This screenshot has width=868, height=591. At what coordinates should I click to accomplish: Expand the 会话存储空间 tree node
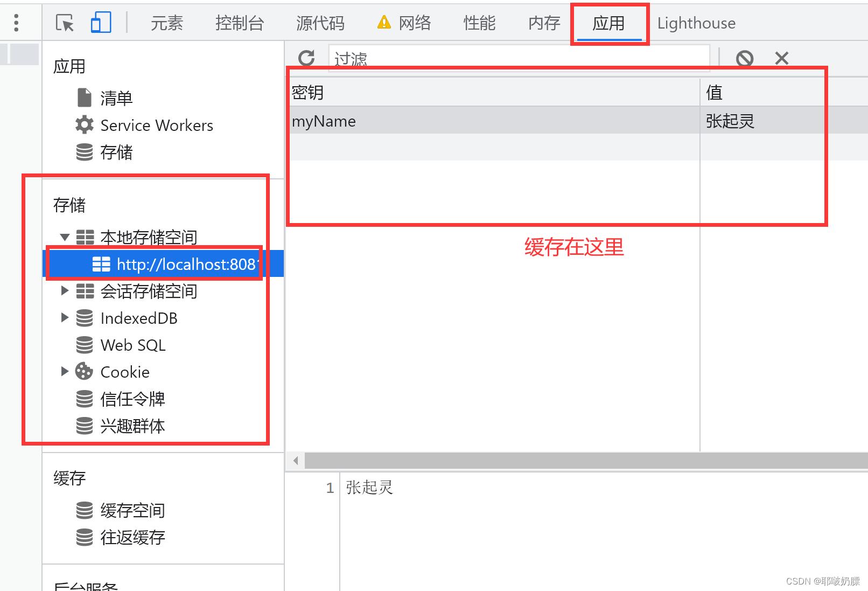coord(65,291)
